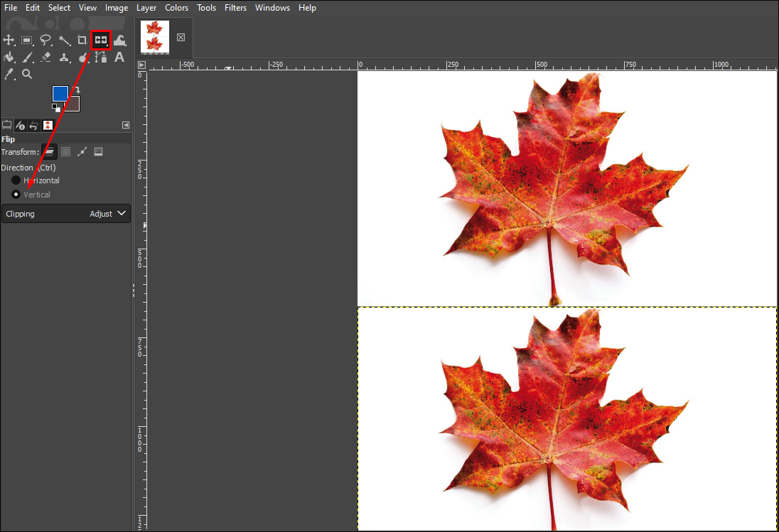Select the Smudge tool
Image resolution: width=779 pixels, height=532 pixels.
coord(83,58)
